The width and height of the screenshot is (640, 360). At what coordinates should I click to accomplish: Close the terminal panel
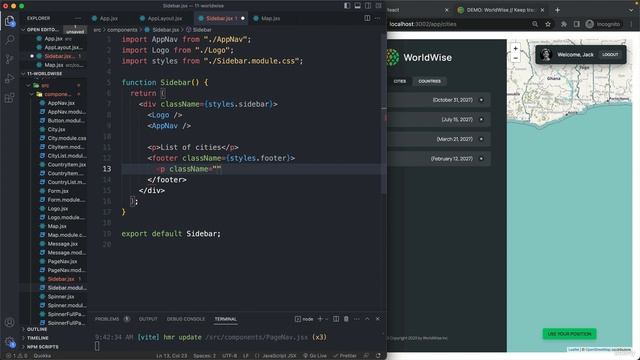(378, 319)
